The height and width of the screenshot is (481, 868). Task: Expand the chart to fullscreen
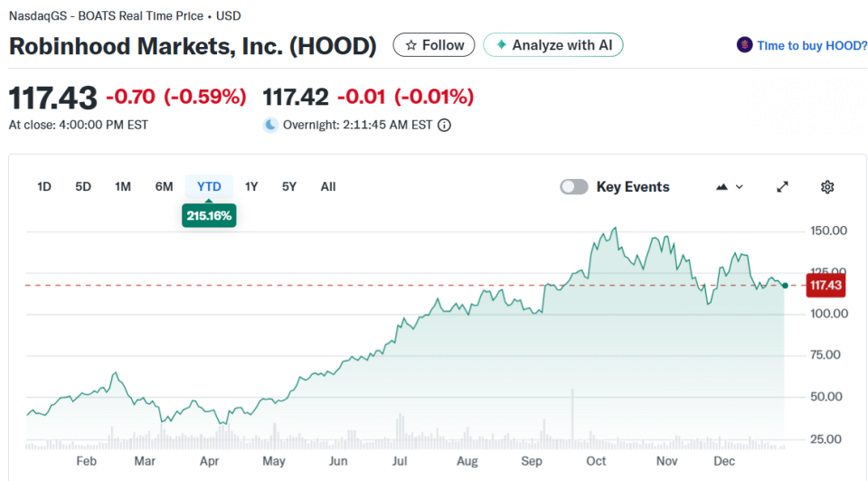click(783, 187)
